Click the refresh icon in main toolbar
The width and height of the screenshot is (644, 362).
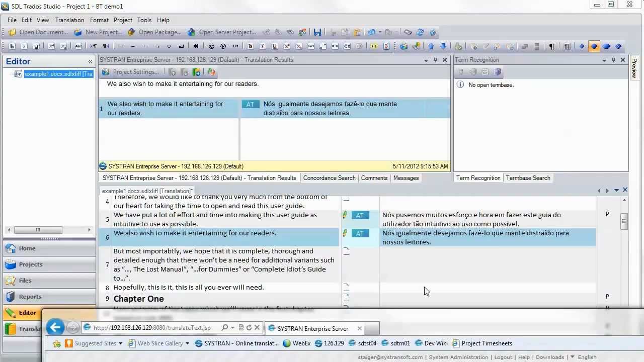coord(420,32)
